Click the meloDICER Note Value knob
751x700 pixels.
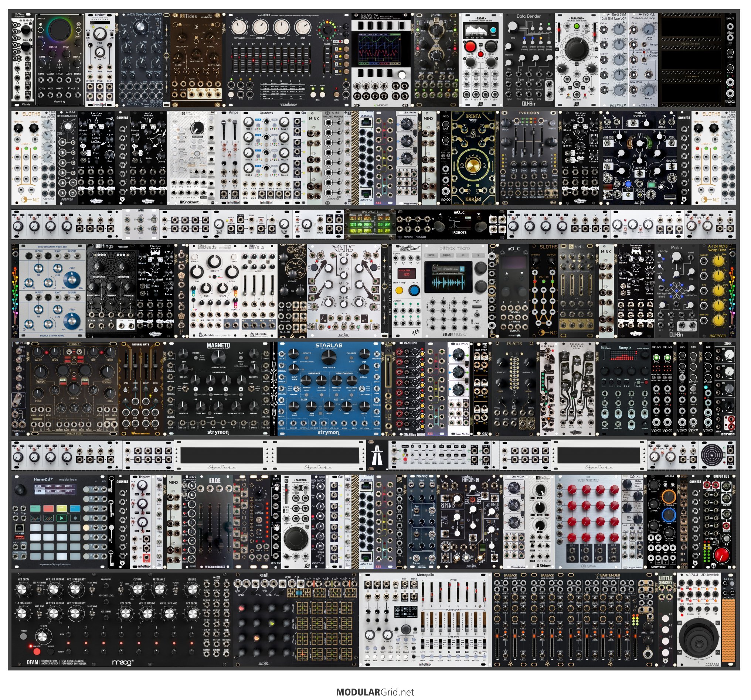pyautogui.click(x=239, y=27)
